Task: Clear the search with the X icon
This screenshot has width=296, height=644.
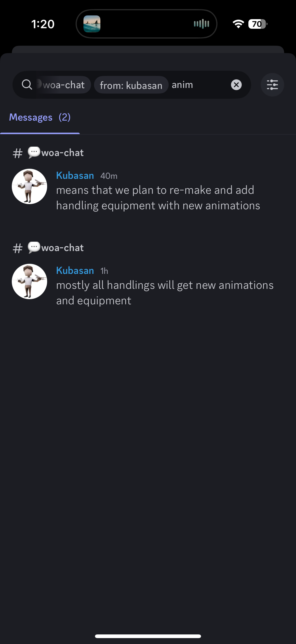Action: [x=236, y=85]
